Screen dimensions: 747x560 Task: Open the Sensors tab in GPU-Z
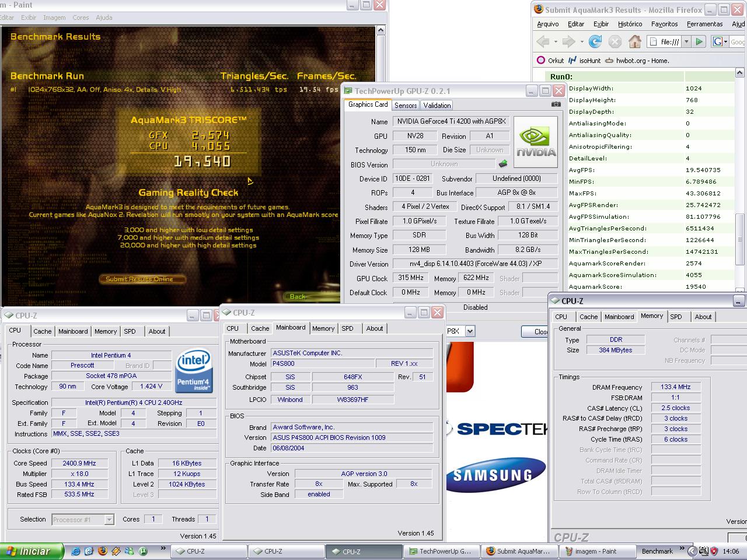coord(406,106)
